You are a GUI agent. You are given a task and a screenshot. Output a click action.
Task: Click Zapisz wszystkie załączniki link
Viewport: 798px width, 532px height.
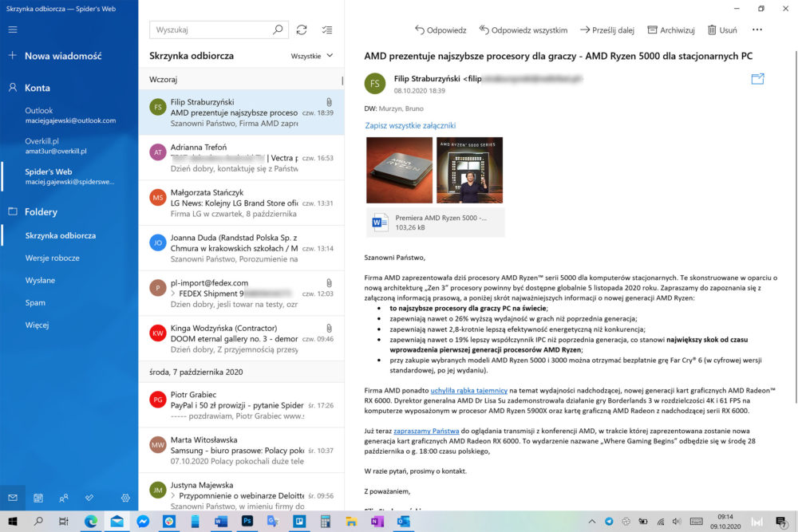(x=410, y=126)
